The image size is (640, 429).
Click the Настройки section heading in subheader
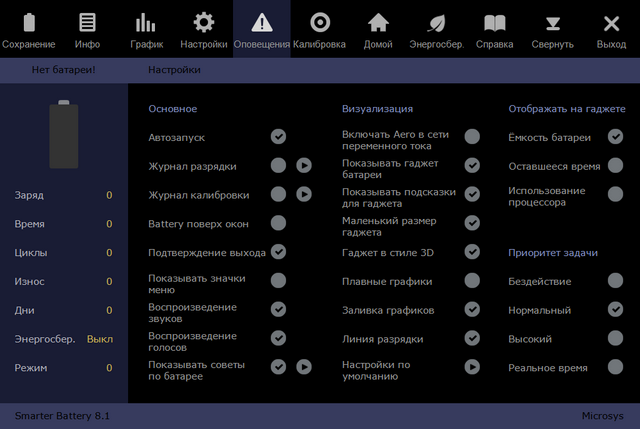pyautogui.click(x=174, y=70)
